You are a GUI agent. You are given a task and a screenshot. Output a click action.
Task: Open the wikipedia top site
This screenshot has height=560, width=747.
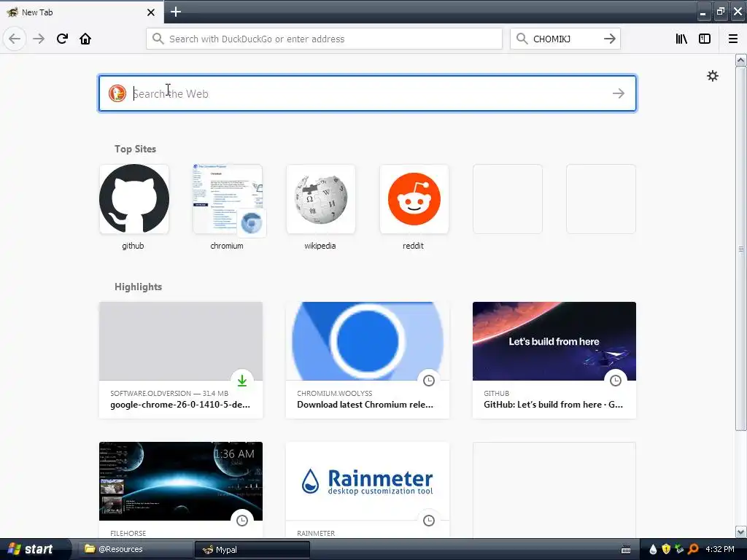[321, 199]
